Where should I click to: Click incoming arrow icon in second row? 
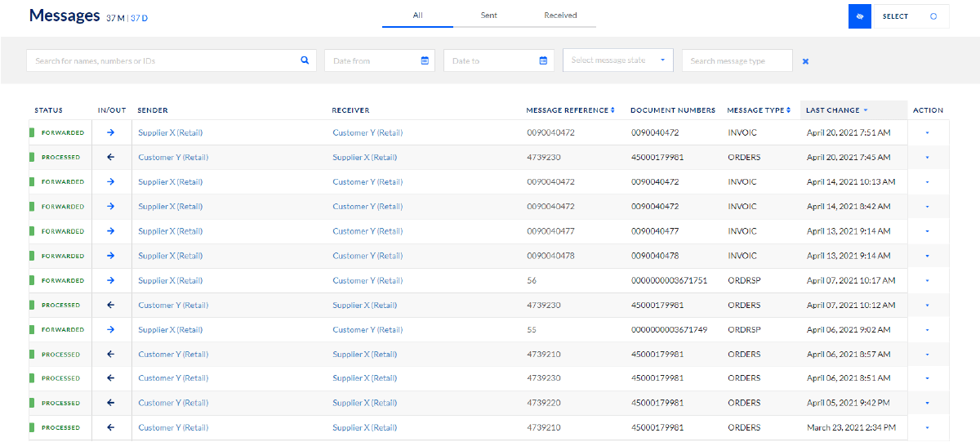tap(111, 157)
